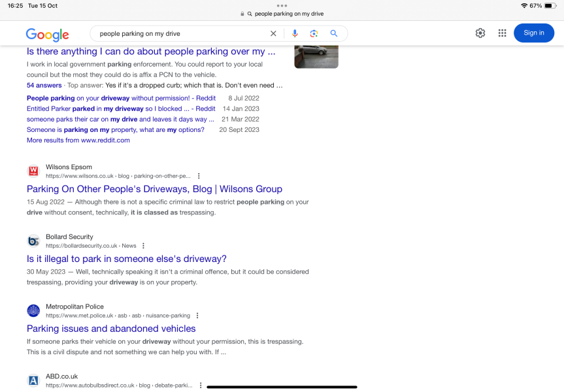Click the Metropolitan Police site name
Image resolution: width=564 pixels, height=392 pixels.
point(75,306)
